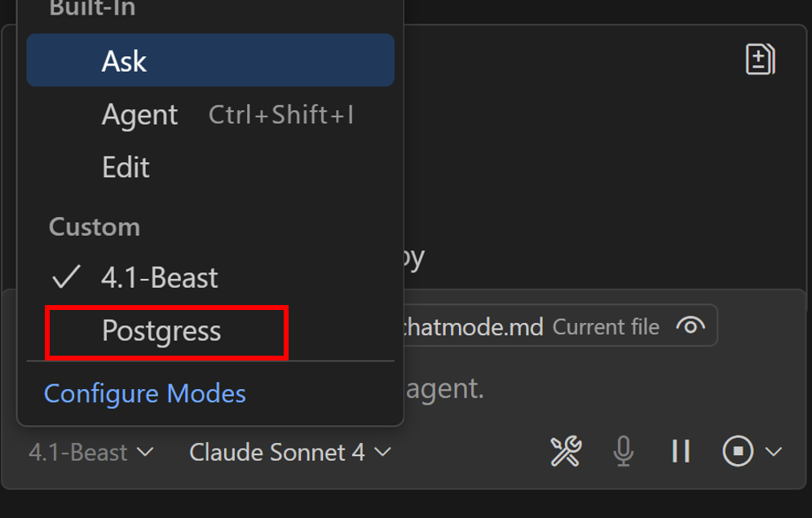
Task: Toggle eye icon on current file
Action: coord(691,326)
